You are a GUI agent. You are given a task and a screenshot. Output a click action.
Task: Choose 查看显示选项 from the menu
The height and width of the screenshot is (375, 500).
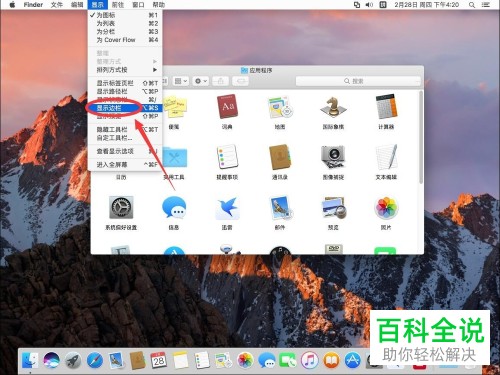click(125, 151)
